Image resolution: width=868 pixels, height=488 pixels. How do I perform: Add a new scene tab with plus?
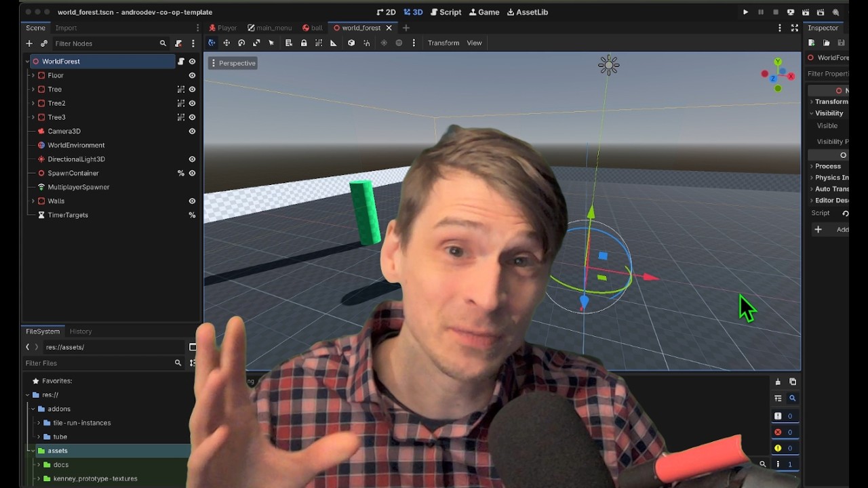click(406, 28)
